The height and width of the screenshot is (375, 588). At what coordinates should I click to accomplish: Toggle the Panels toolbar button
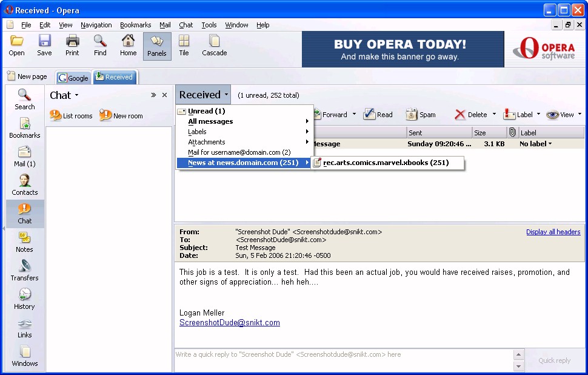(157, 46)
